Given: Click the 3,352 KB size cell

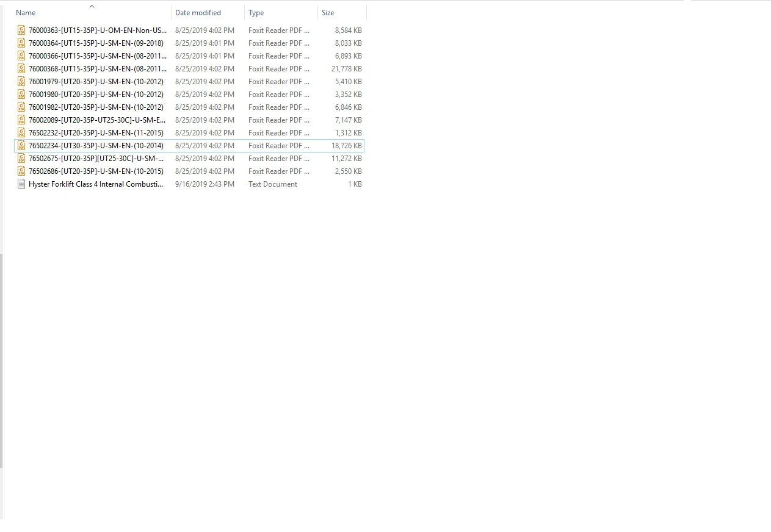Looking at the screenshot, I should (348, 94).
